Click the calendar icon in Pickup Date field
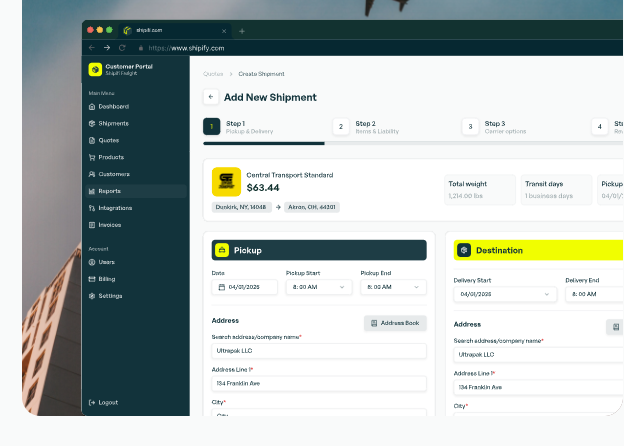 click(x=220, y=287)
